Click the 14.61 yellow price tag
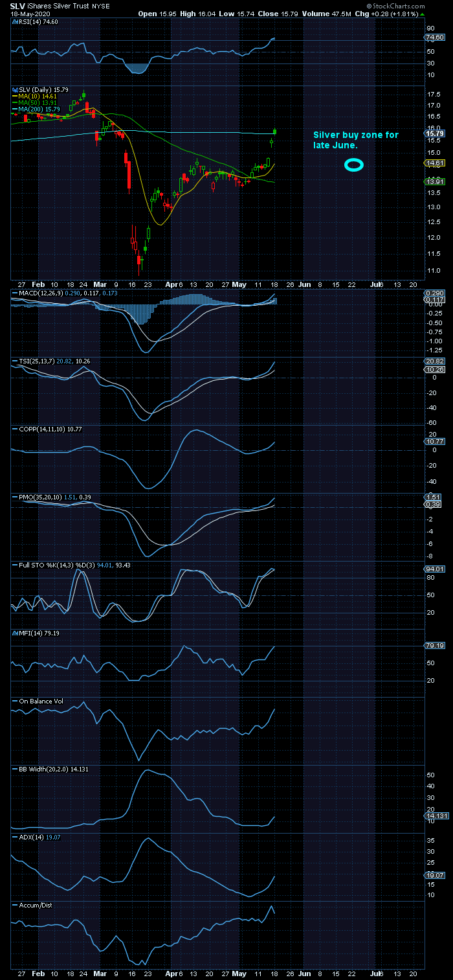Screen dimensions: 453x980 coord(434,163)
